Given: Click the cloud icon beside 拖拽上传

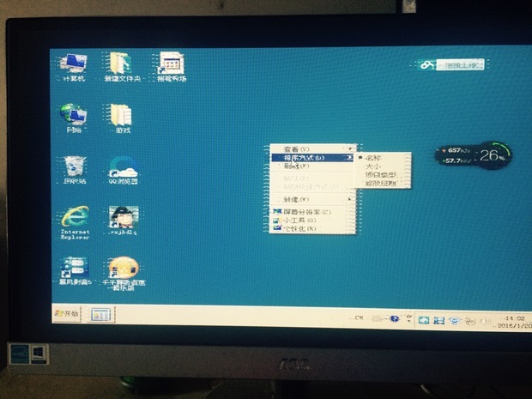Looking at the screenshot, I should (426, 64).
